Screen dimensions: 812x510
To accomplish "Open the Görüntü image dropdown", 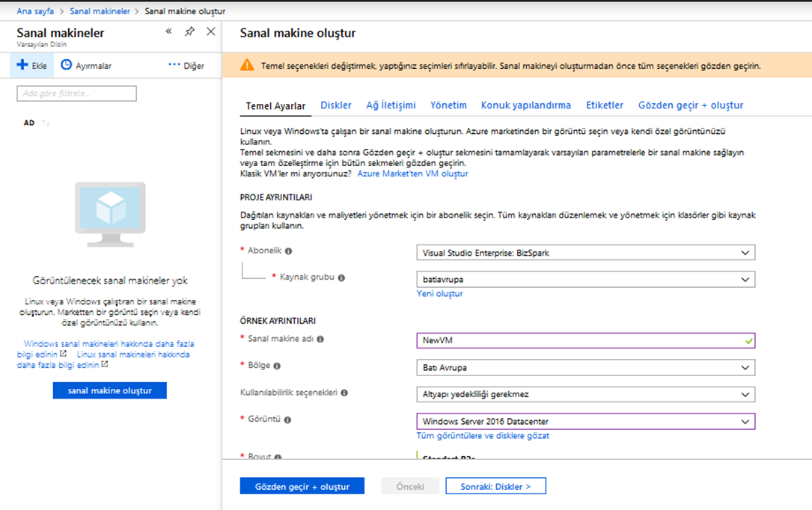I will 586,422.
